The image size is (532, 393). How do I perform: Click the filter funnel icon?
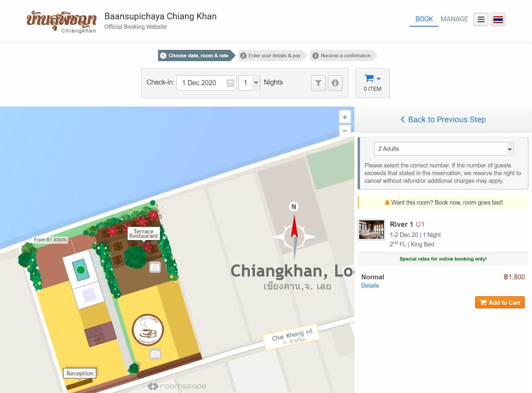tap(318, 83)
